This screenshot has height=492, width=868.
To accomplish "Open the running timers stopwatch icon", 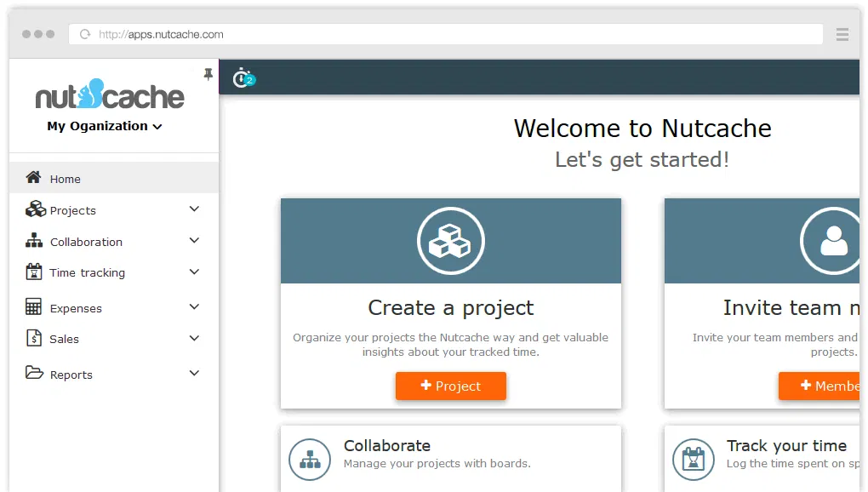I will [x=243, y=78].
